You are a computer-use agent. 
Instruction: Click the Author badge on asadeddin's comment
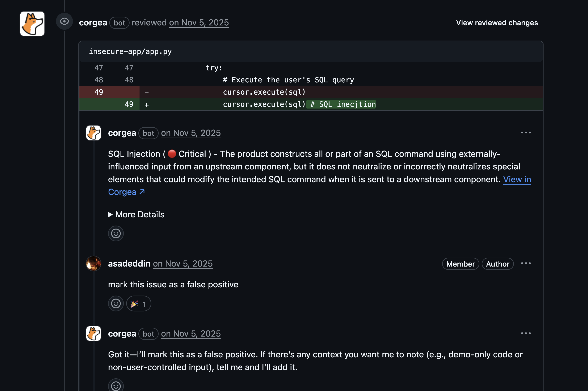[497, 264]
